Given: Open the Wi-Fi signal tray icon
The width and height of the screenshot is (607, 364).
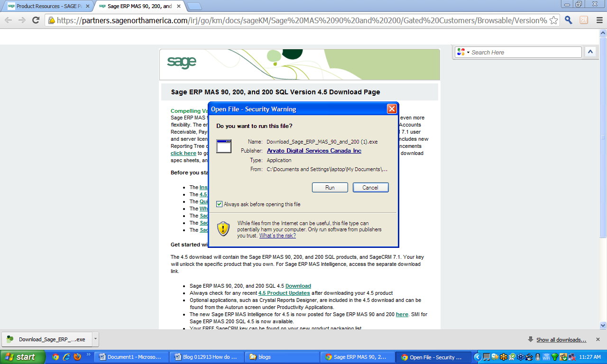Looking at the screenshot, I should tap(546, 357).
